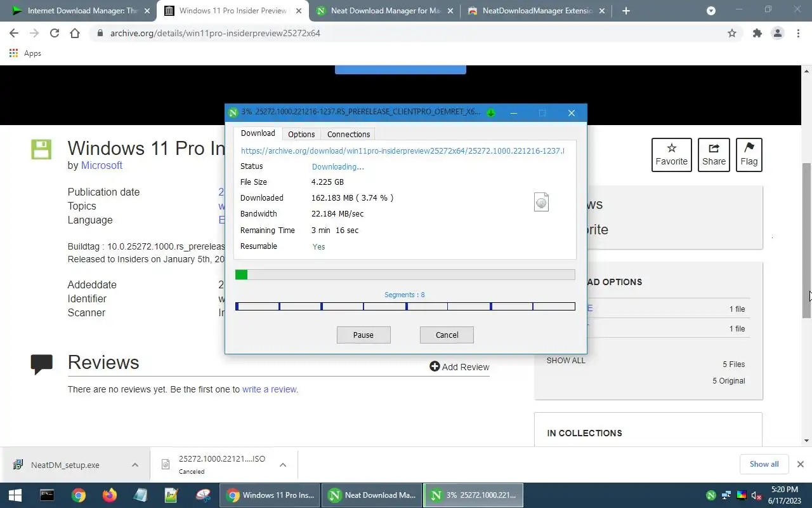812x508 pixels.
Task: Open Chrome home page
Action: click(x=75, y=33)
